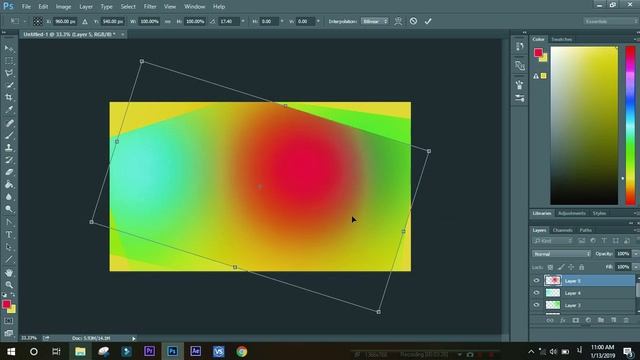Viewport: 640px width, 360px height.
Task: Change screen mode icon in toolbar
Action: click(9, 333)
